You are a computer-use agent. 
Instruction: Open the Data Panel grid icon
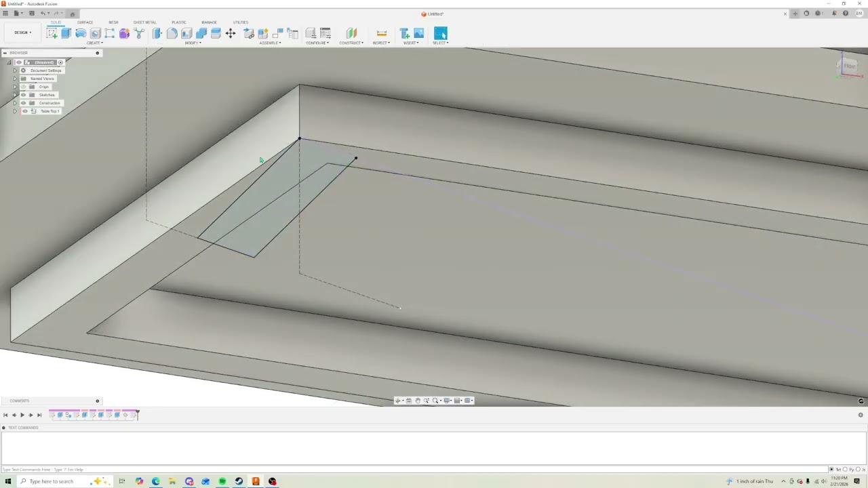click(5, 14)
